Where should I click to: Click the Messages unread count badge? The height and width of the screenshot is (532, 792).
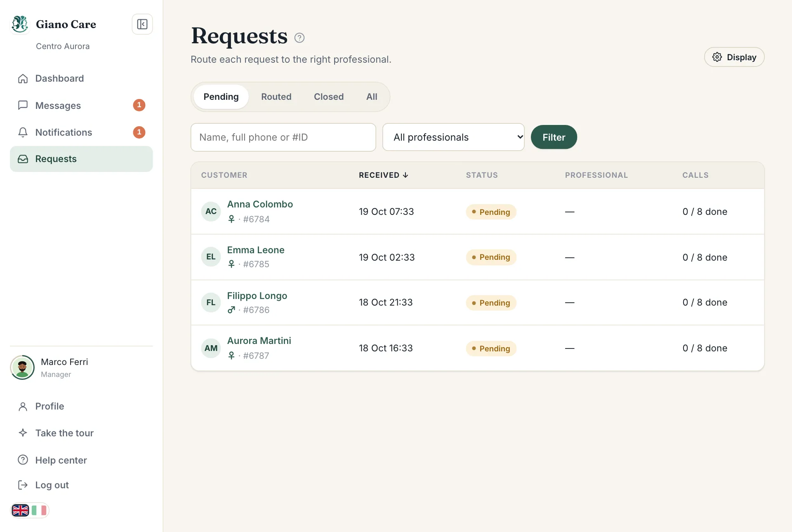(x=139, y=105)
